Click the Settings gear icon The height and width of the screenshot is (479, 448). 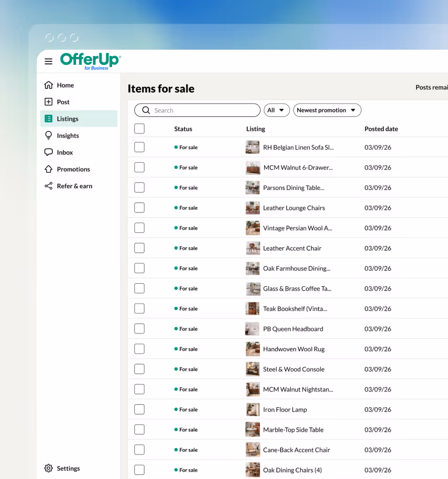click(49, 468)
